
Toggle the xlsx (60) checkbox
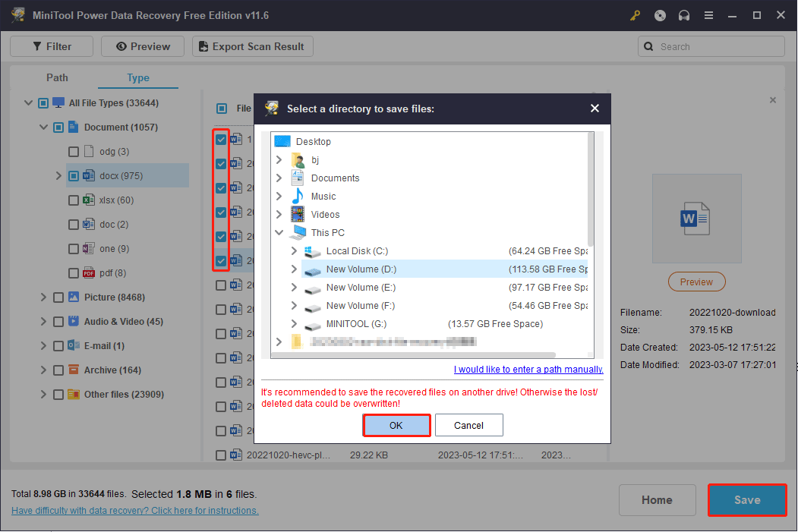click(74, 200)
